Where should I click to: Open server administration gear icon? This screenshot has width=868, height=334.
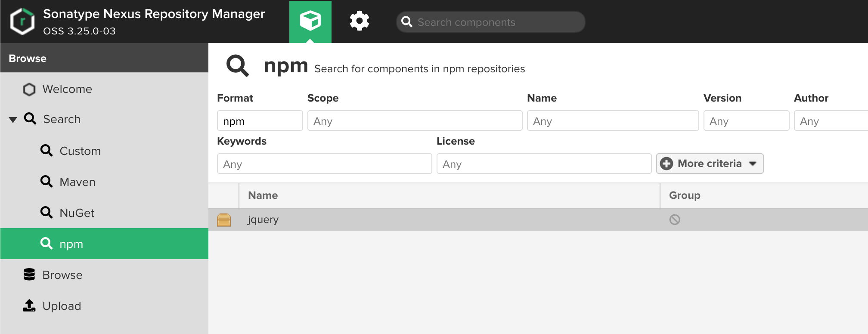point(360,21)
